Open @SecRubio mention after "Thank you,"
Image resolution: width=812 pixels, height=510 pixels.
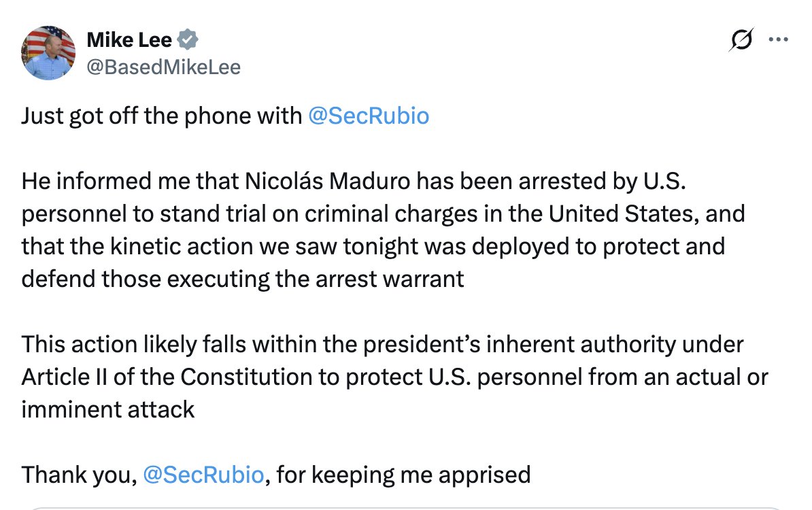pos(203,474)
